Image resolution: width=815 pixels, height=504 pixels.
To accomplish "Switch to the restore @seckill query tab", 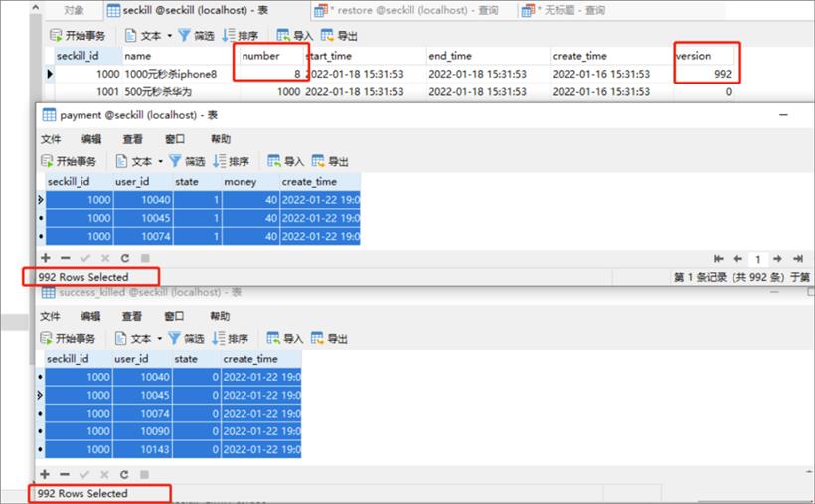I will click(x=407, y=10).
